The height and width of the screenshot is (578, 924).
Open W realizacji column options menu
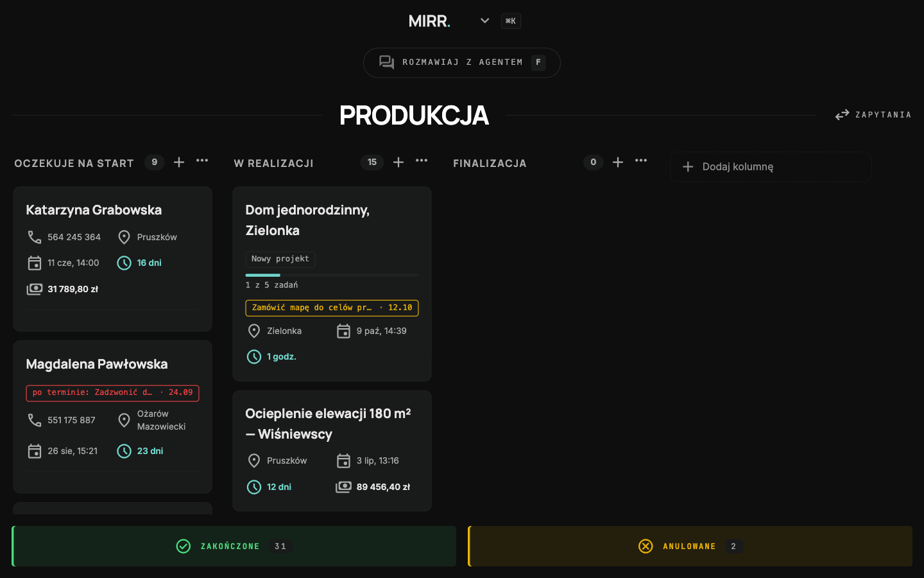tap(422, 161)
